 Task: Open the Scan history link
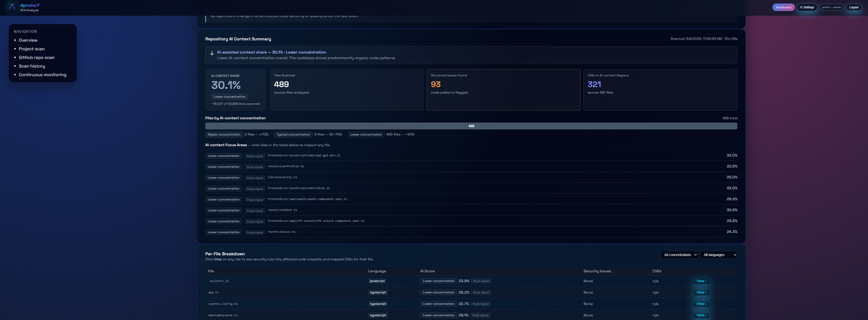(x=32, y=66)
